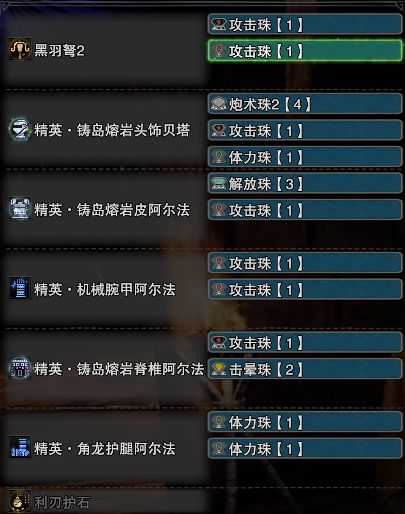Click the 炮术珠2【4】 jewel icon
The image size is (405, 514).
219,104
